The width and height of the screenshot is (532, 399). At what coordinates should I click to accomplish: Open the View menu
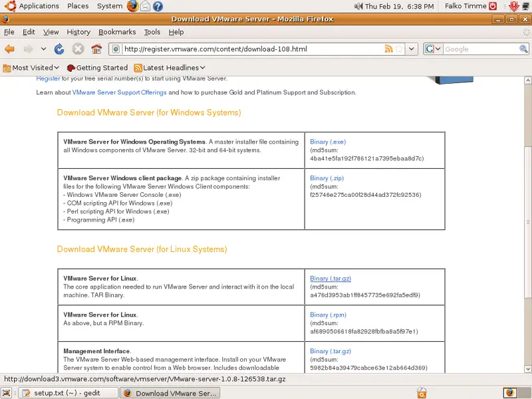click(x=51, y=32)
